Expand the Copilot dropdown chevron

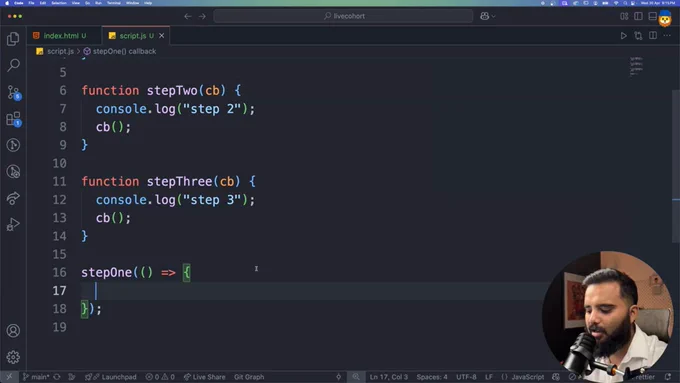click(494, 16)
